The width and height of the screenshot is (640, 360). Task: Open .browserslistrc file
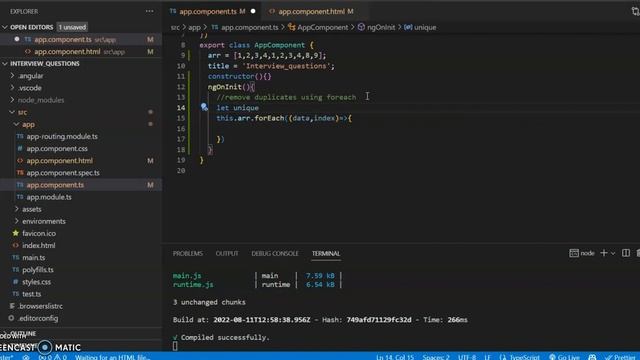click(x=40, y=306)
